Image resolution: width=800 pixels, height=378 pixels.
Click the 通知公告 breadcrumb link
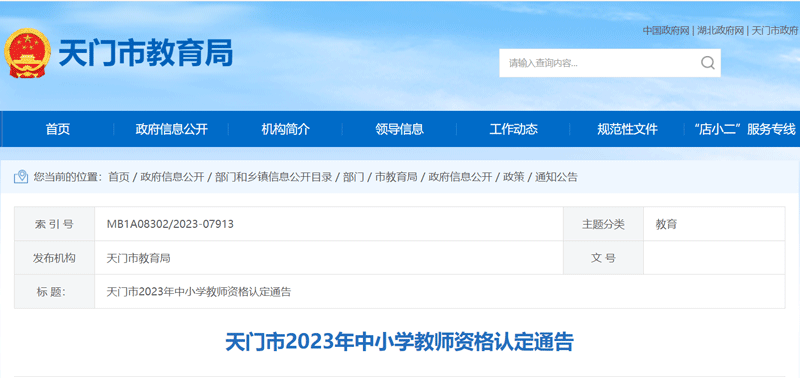pyautogui.click(x=556, y=177)
